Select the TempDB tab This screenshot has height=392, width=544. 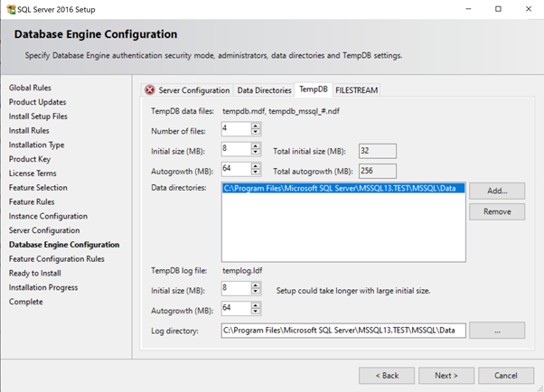pos(314,89)
